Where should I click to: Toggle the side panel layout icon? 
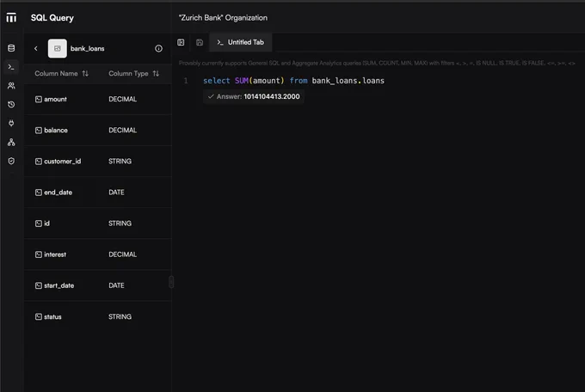coord(181,42)
